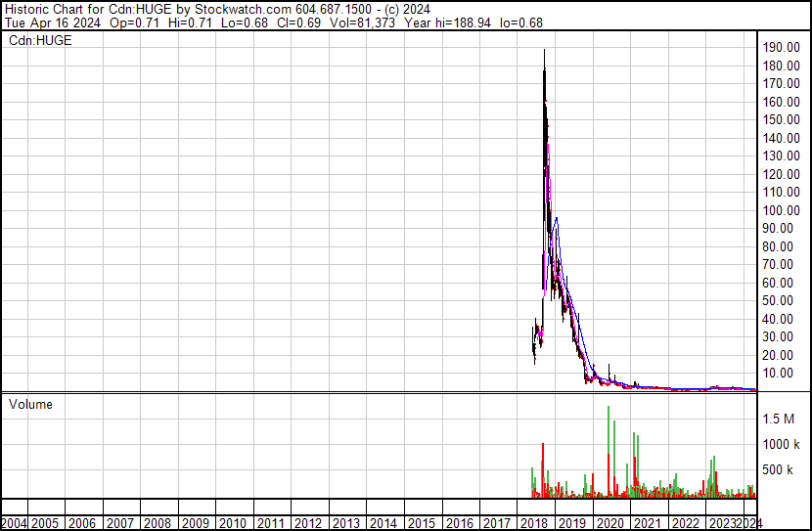The image size is (812, 531).
Task: Click the Cdn:HUGE symbol label in the chart
Action: click(x=40, y=41)
